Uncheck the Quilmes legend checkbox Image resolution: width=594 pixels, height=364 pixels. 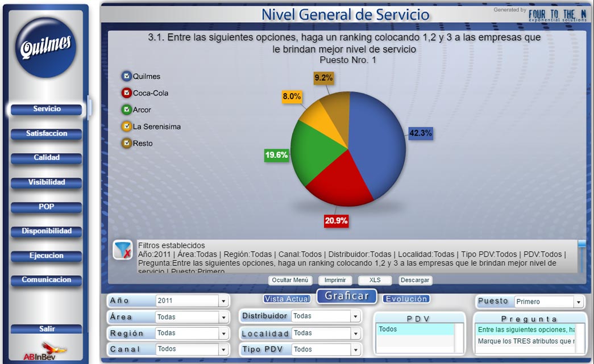point(127,76)
